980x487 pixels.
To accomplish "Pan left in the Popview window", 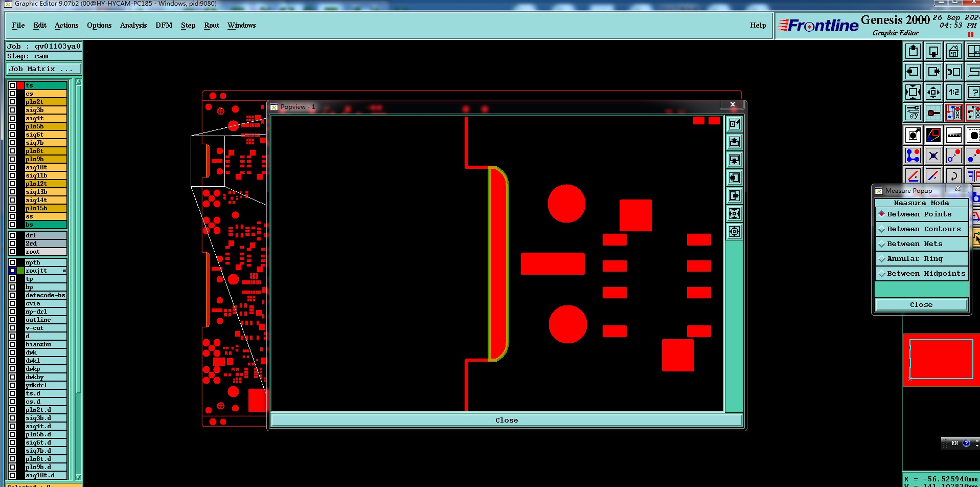I will coord(734,178).
